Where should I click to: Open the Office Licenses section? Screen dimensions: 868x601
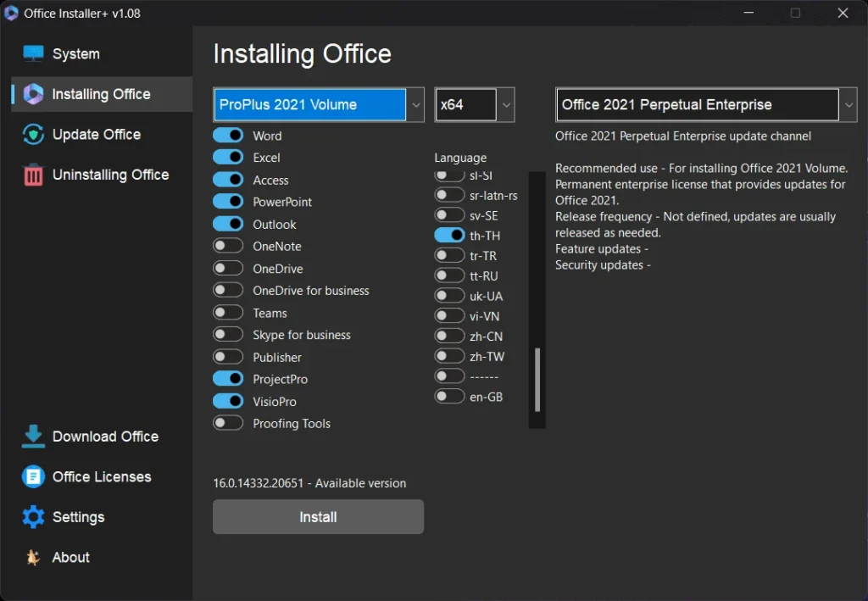coord(101,476)
